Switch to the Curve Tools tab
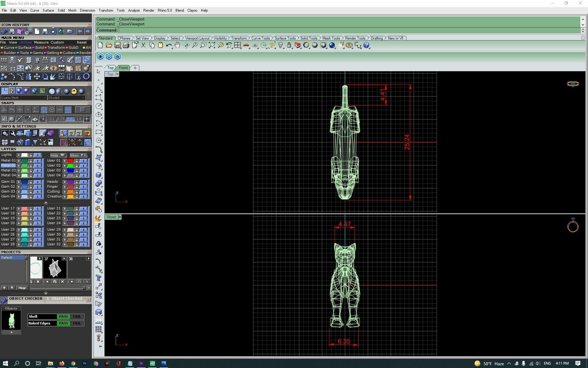Screen dimensions: 588x368 pyautogui.click(x=260, y=38)
